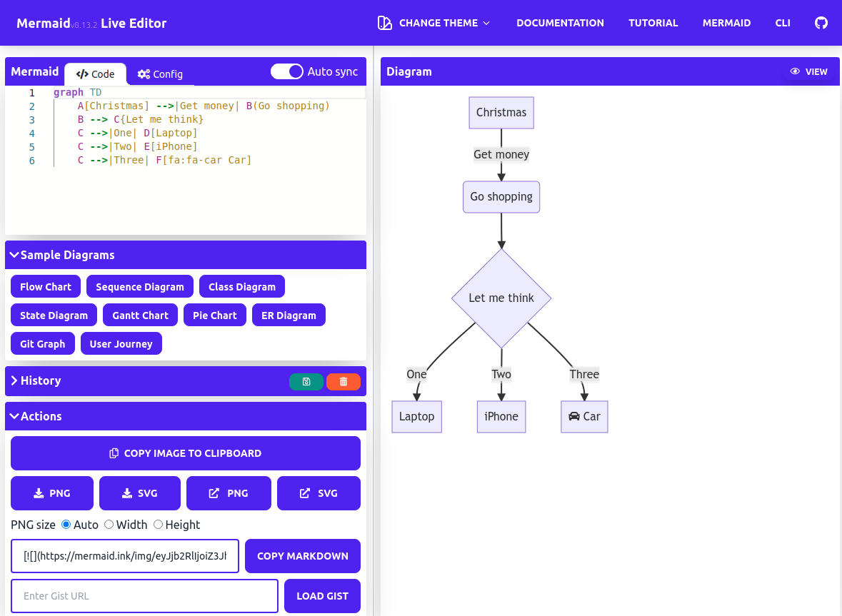Open PNG in new tab
This screenshot has width=842, height=616.
point(229,493)
